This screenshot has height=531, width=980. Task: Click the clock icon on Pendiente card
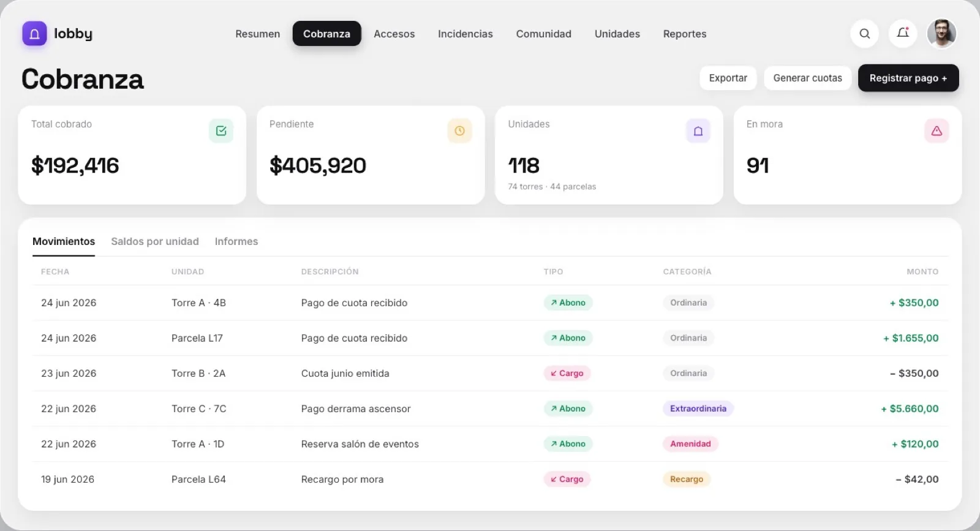[x=459, y=130]
